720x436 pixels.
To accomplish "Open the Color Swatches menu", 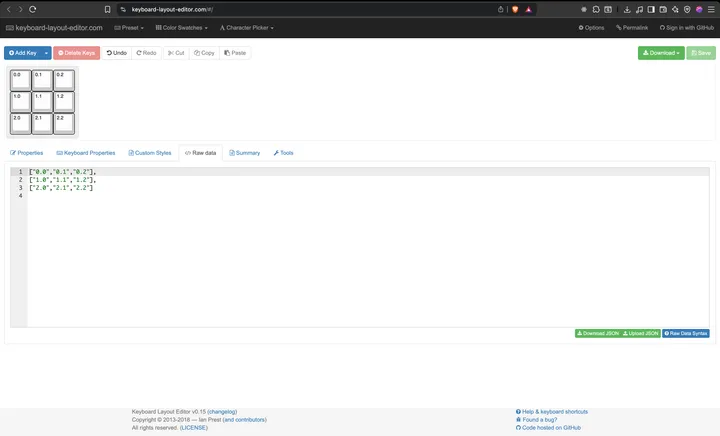I will [x=180, y=28].
